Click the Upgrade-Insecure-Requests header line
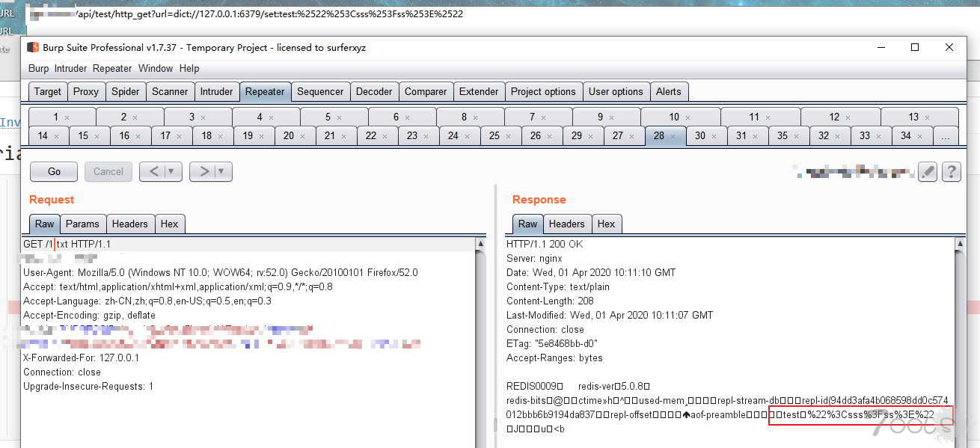This screenshot has width=980, height=448. pyautogui.click(x=88, y=387)
